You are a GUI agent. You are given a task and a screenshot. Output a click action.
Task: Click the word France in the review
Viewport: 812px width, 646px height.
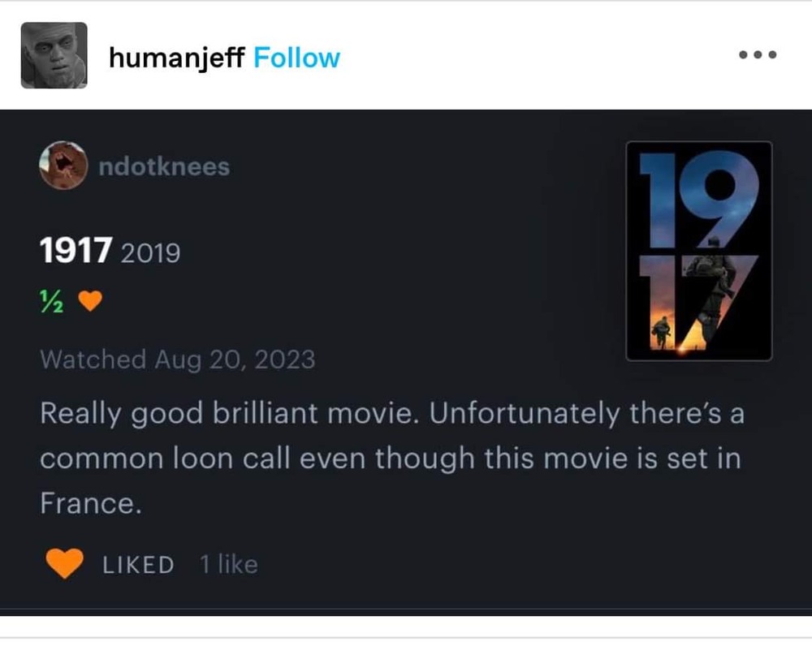click(90, 503)
